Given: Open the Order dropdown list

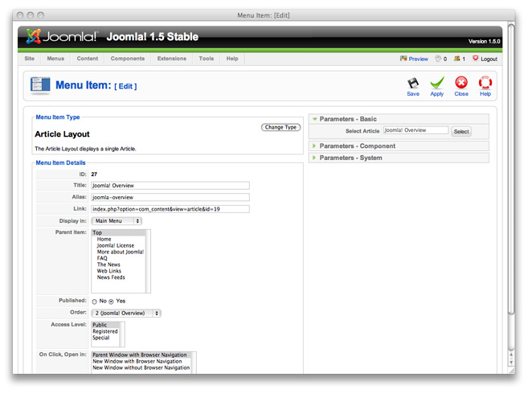Looking at the screenshot, I should tap(126, 314).
